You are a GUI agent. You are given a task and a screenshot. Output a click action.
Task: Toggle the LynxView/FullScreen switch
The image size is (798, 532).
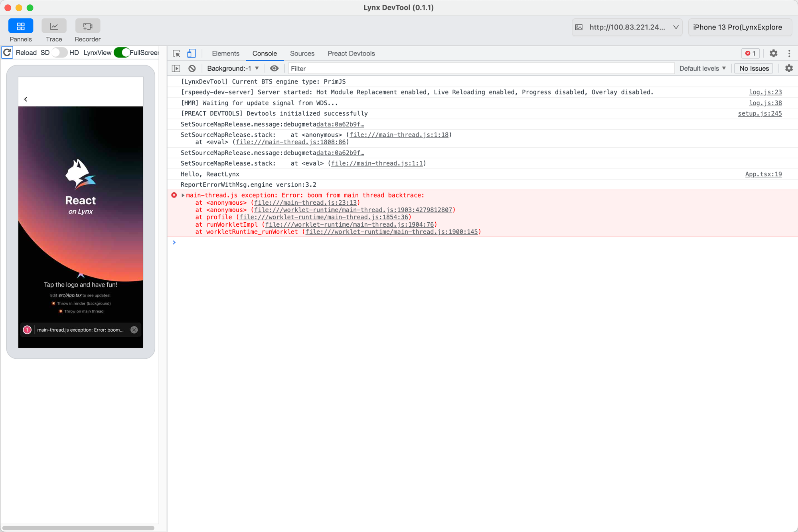pyautogui.click(x=121, y=53)
